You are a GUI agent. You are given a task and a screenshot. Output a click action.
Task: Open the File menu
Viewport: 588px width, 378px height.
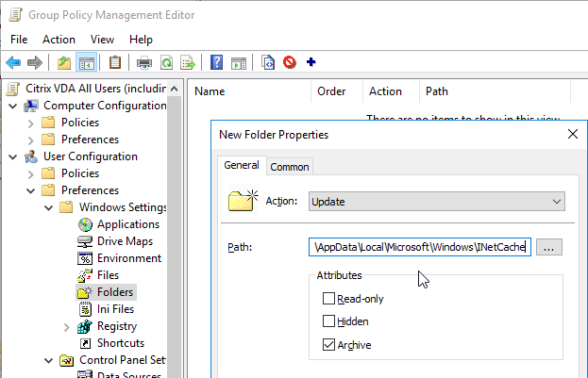pyautogui.click(x=19, y=40)
